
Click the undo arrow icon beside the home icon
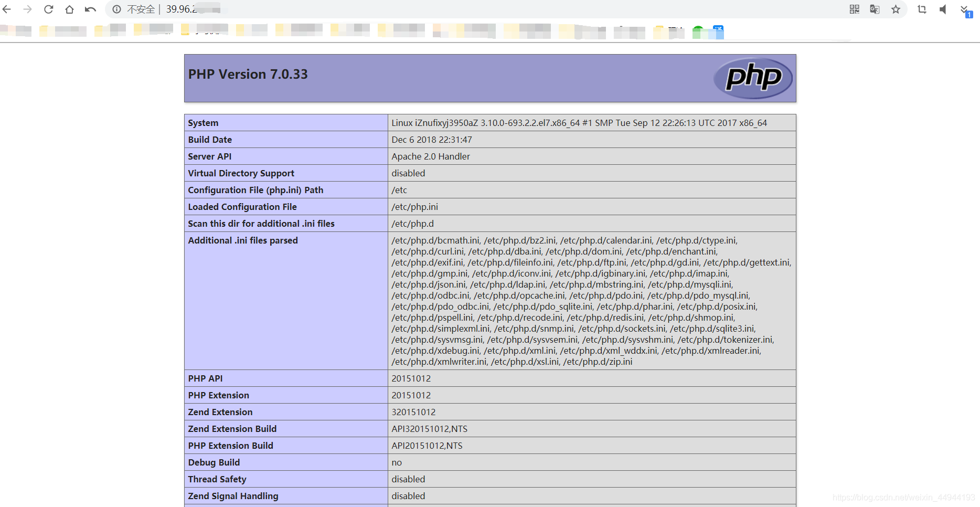[90, 9]
